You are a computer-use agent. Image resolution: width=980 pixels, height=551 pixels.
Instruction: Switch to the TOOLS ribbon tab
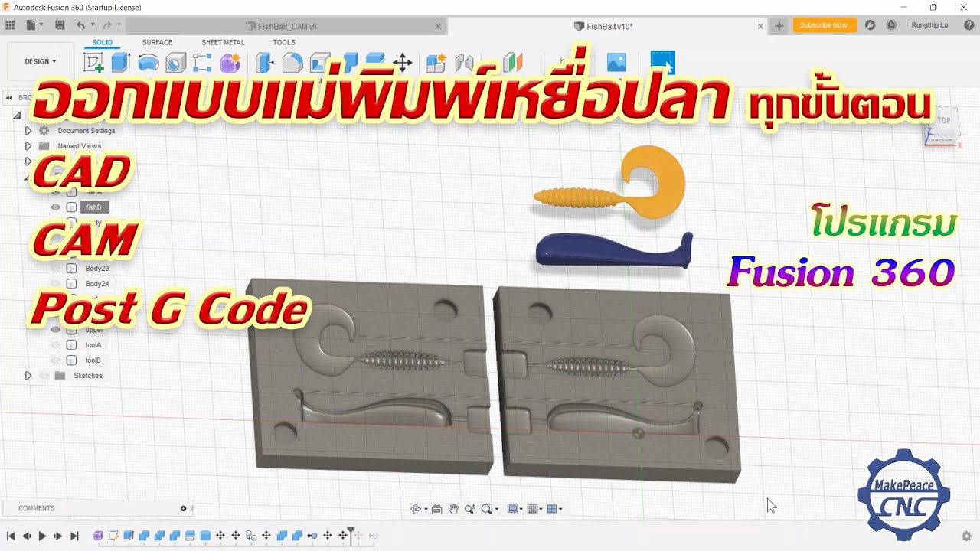pyautogui.click(x=284, y=43)
